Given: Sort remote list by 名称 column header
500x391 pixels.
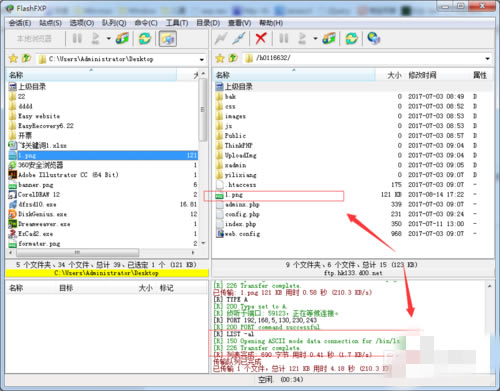Looking at the screenshot, I should pos(294,75).
